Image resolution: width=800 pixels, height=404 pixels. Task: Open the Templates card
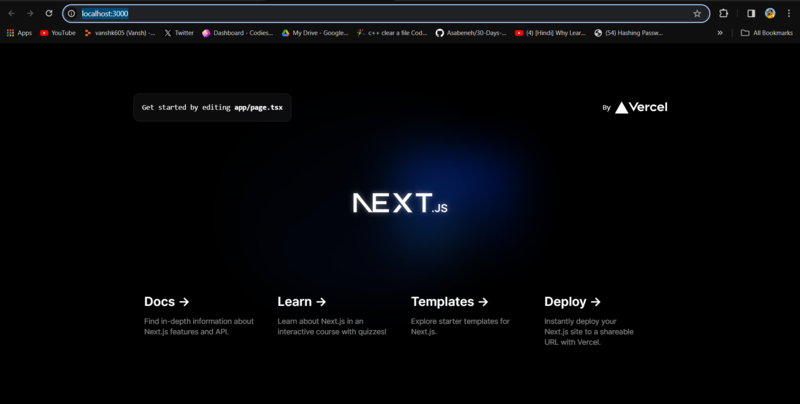pos(467,315)
